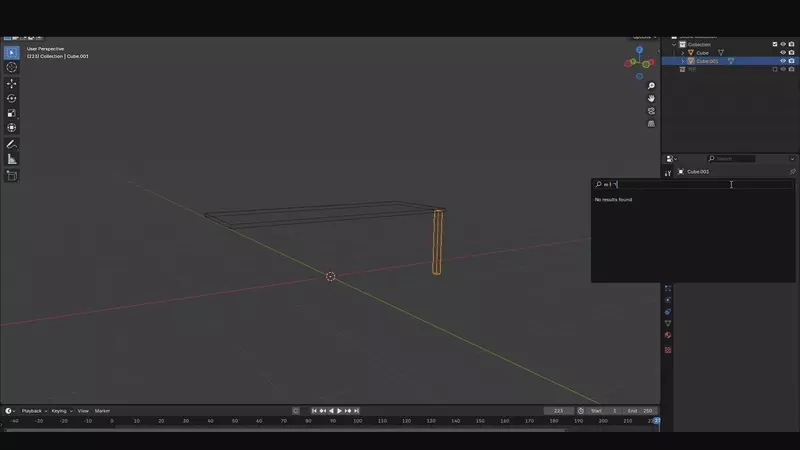
Task: Toggle the camera view icon
Action: (x=651, y=111)
